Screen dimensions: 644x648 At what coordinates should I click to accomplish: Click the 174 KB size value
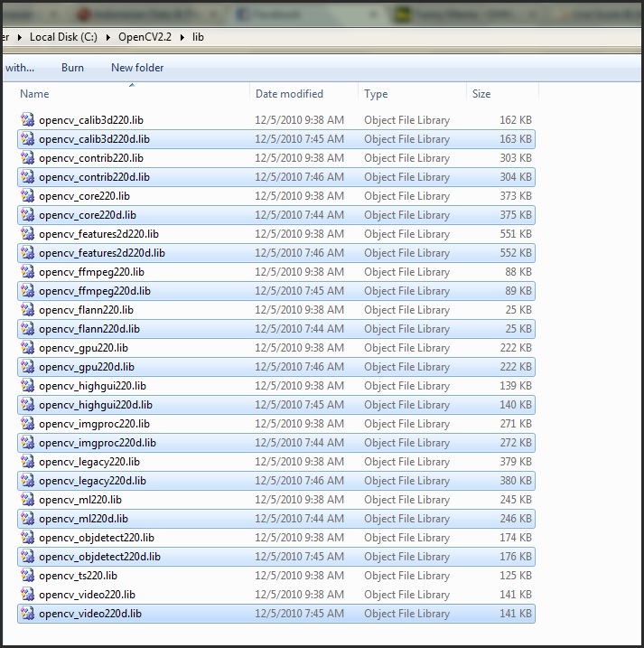(x=516, y=538)
